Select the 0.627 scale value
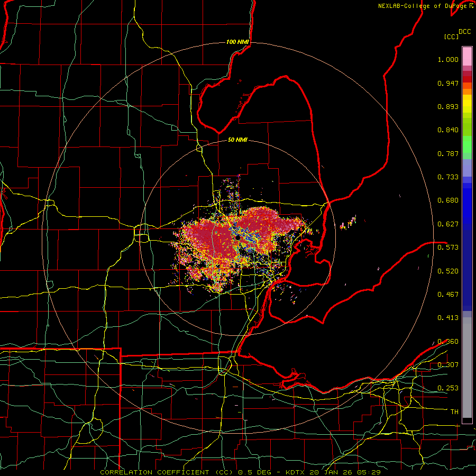Viewport: 476px width, 476px height. 448,224
